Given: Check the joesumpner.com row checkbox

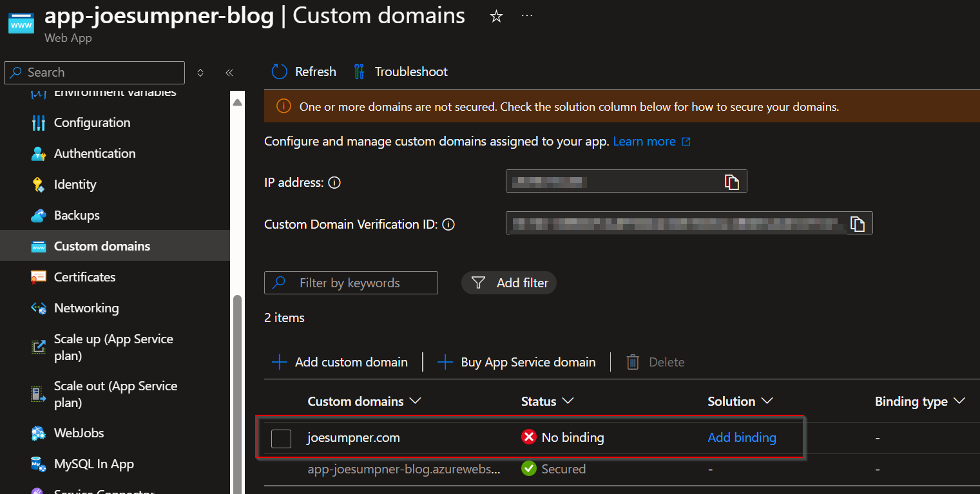Looking at the screenshot, I should (x=281, y=438).
